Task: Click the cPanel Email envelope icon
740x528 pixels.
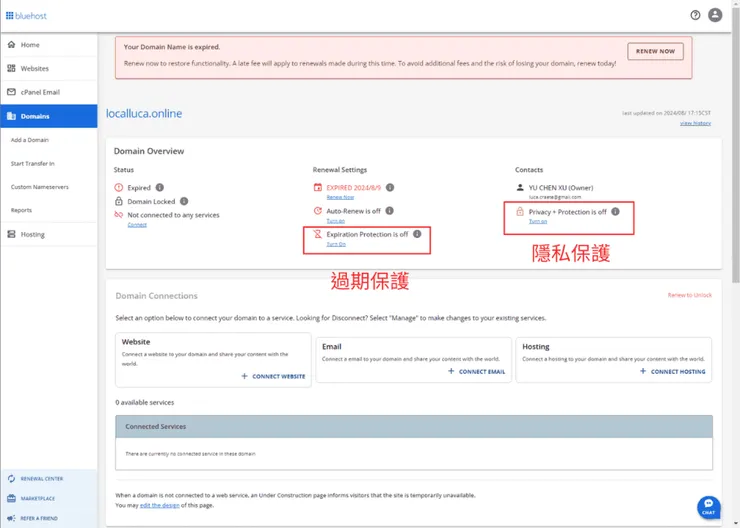Action: (11, 92)
